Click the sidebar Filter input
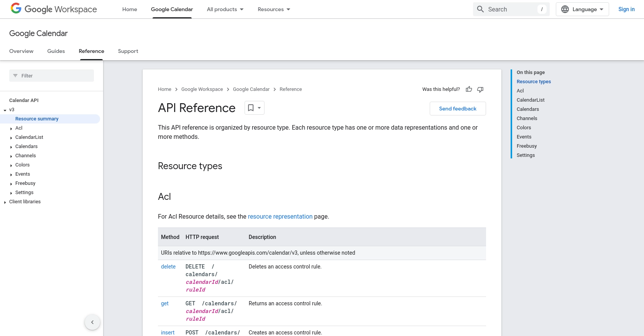Screen dimensions: 644x336 51,76
